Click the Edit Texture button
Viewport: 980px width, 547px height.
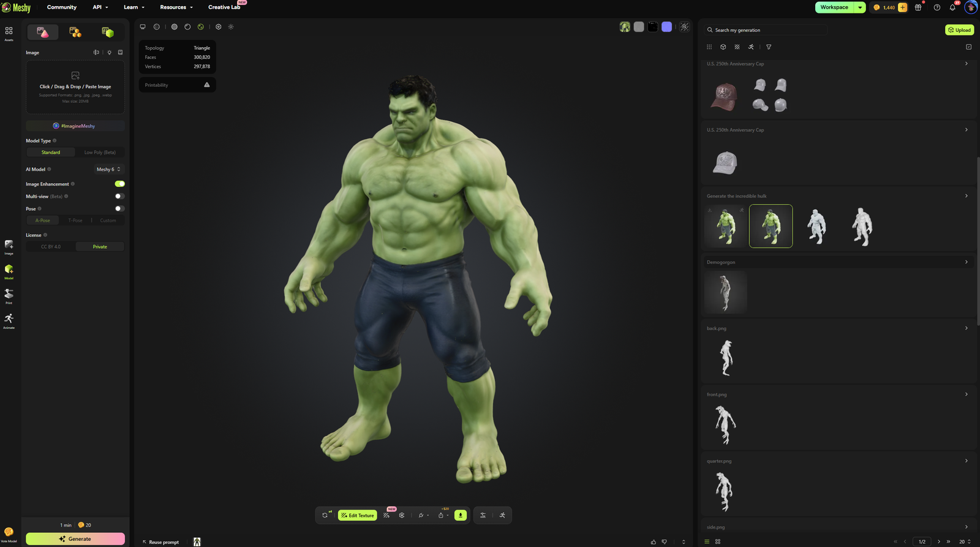358,515
